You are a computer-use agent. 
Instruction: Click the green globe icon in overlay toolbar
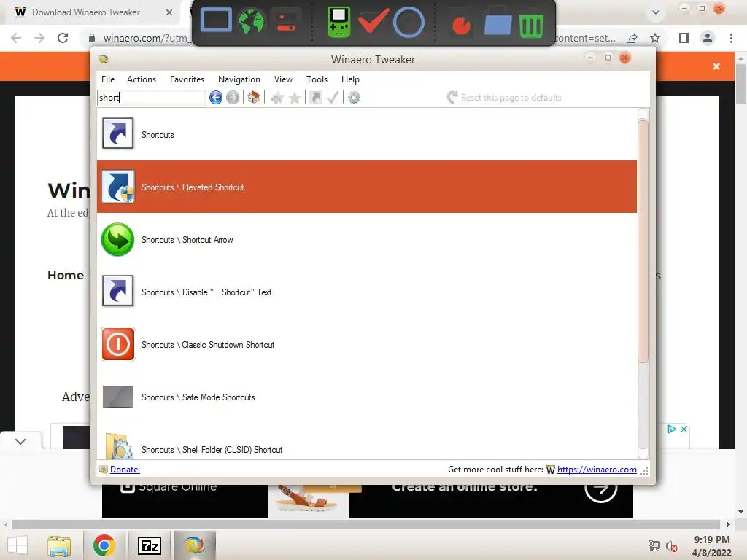point(252,21)
